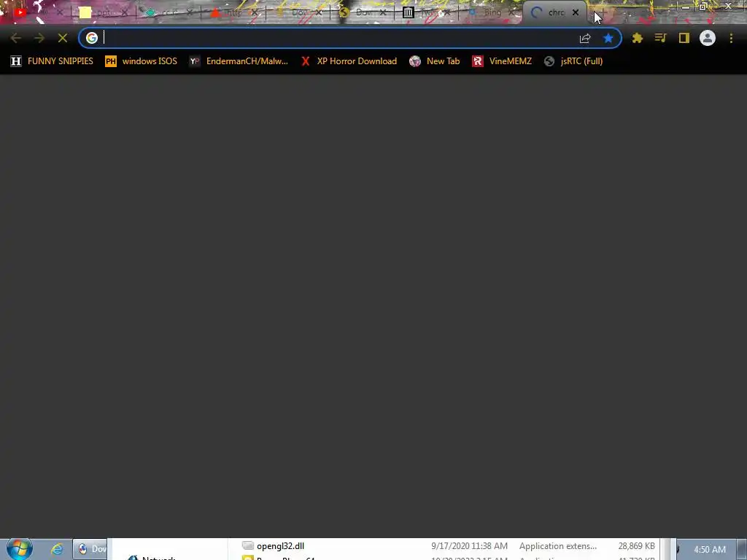
Task: Open the Windows Start orb
Action: [x=20, y=549]
